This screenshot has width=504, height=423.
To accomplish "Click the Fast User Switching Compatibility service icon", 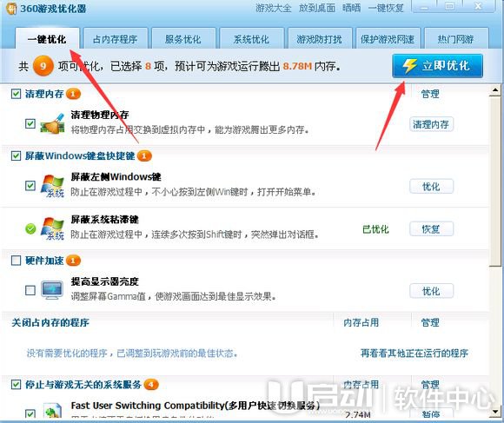I will 52,411.
